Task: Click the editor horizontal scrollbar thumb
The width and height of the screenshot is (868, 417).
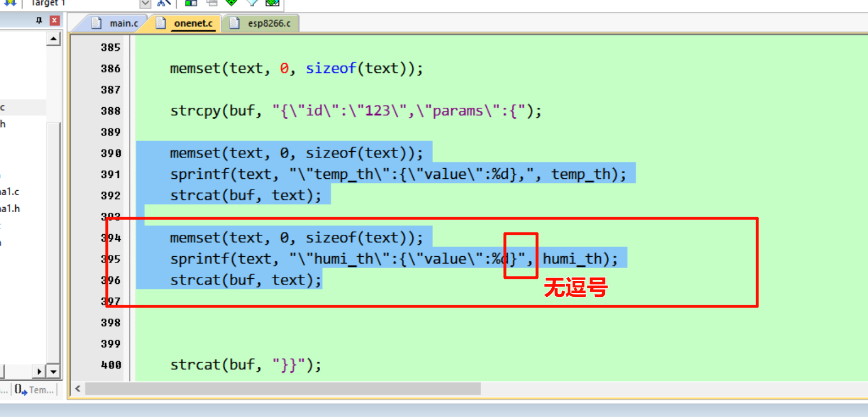Action: pos(283,388)
